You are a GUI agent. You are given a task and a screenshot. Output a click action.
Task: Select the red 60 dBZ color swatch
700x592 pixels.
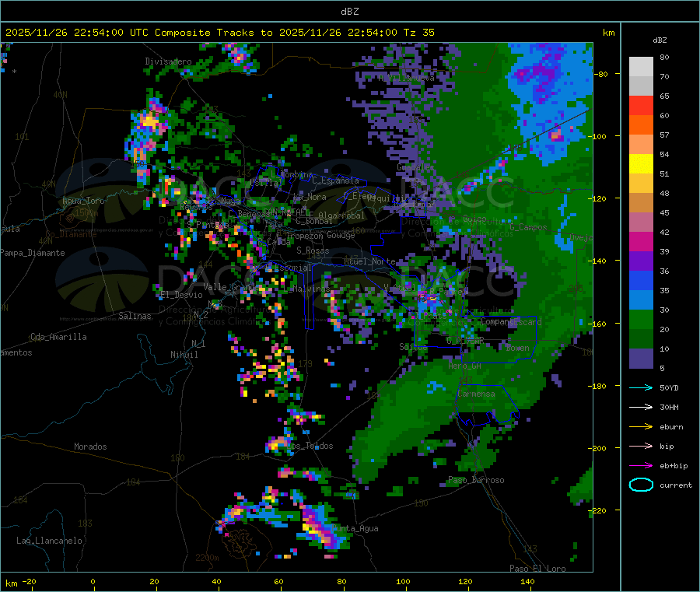[x=641, y=105]
